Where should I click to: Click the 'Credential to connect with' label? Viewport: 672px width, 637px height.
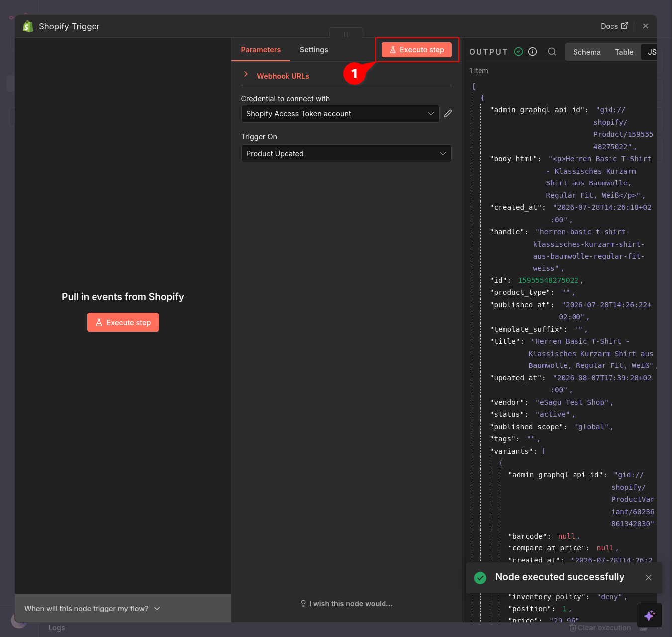(x=286, y=99)
